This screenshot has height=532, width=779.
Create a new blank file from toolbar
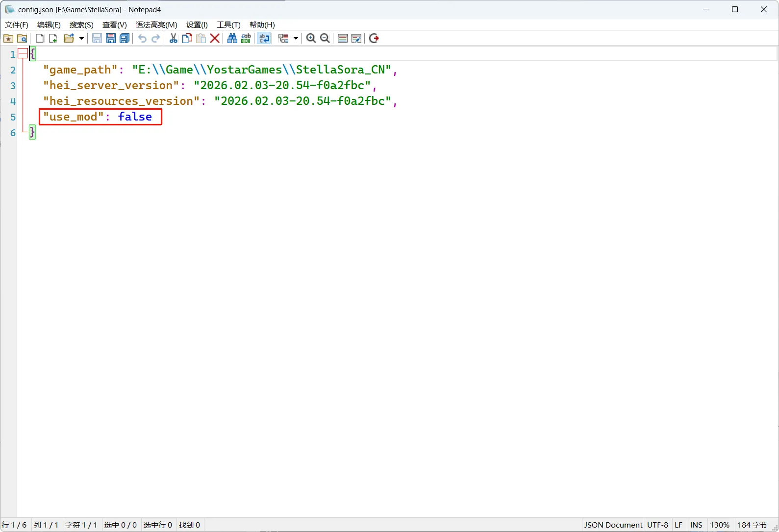pos(40,38)
